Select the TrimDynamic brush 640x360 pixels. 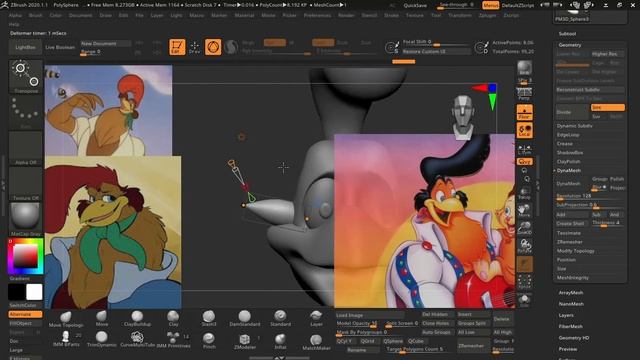click(102, 340)
